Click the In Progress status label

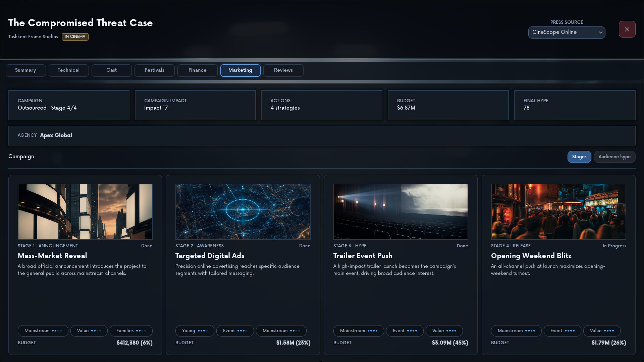pyautogui.click(x=614, y=246)
